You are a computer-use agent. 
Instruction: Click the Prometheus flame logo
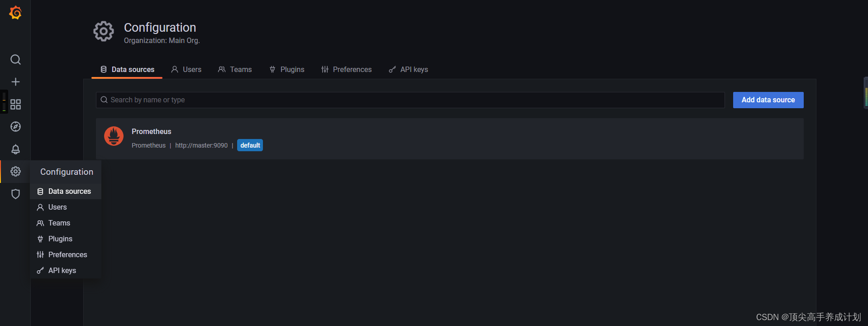[x=114, y=136]
